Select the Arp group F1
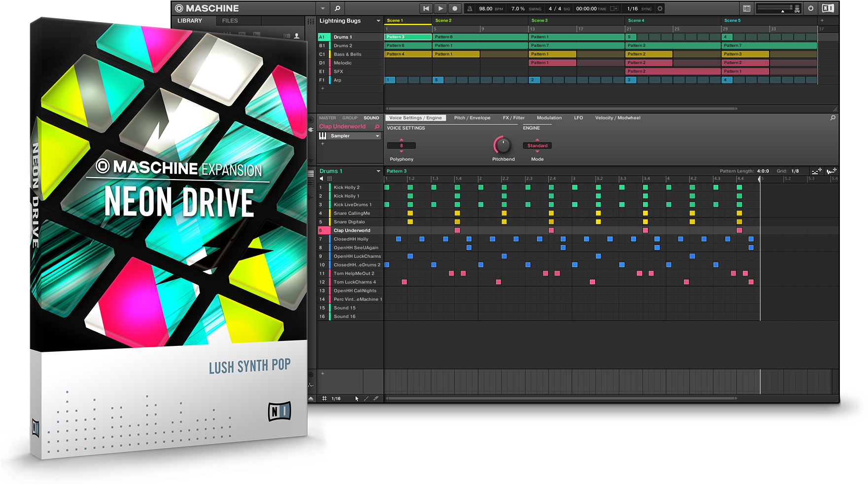Viewport: 868px width, 484px height. (x=350, y=80)
